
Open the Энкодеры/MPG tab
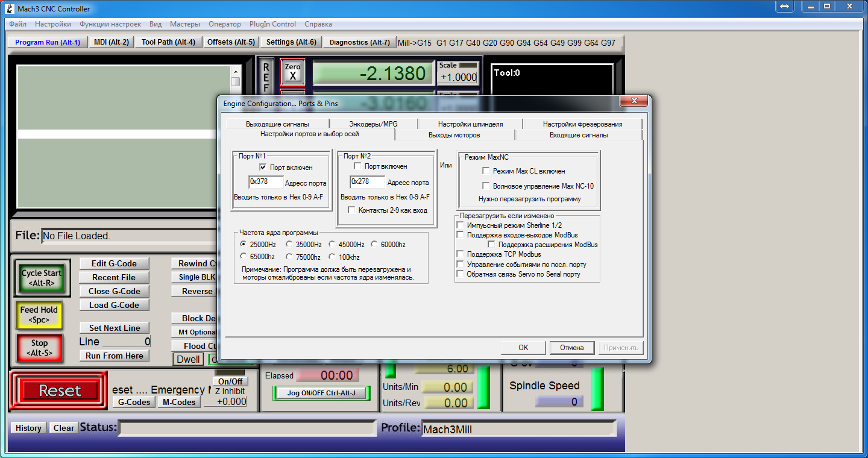pyautogui.click(x=374, y=124)
